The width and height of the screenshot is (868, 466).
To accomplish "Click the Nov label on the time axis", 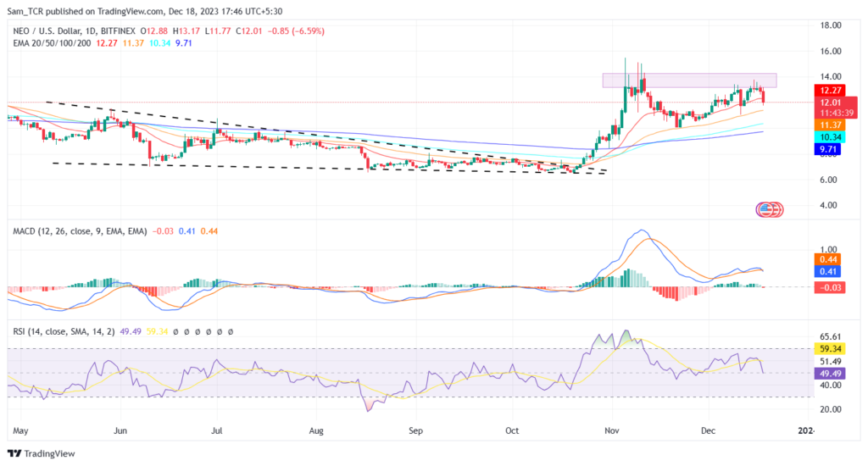I will coord(612,430).
